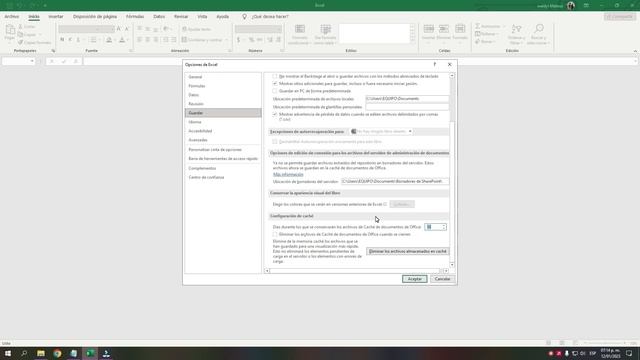Click the decrease font size icon
The image size is (640, 360).
(127, 29)
